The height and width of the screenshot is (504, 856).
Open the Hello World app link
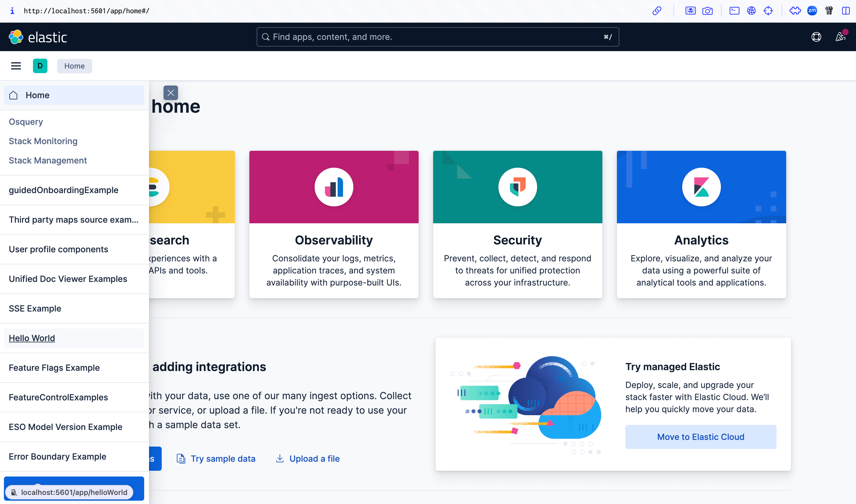coord(74,338)
